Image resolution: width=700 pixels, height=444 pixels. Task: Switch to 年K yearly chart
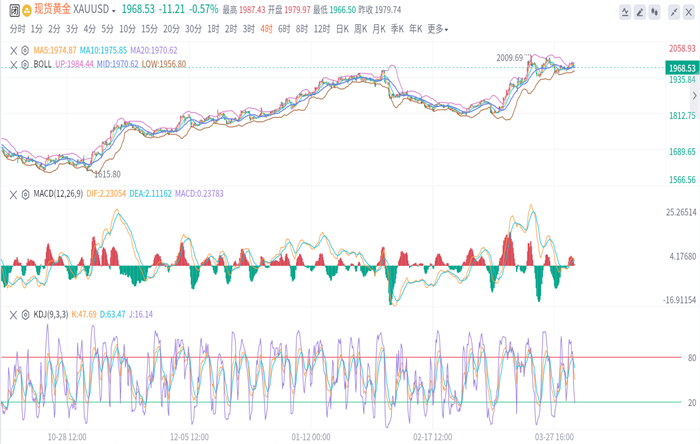(416, 29)
